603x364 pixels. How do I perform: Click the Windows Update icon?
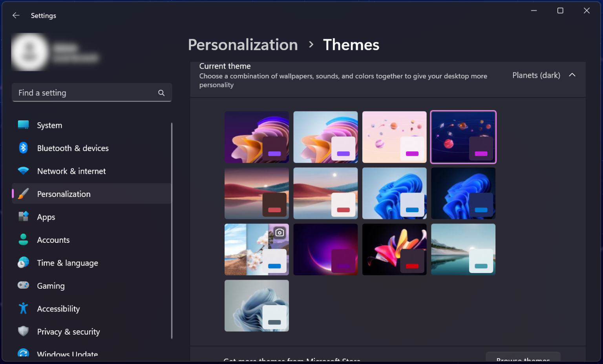[x=24, y=353]
